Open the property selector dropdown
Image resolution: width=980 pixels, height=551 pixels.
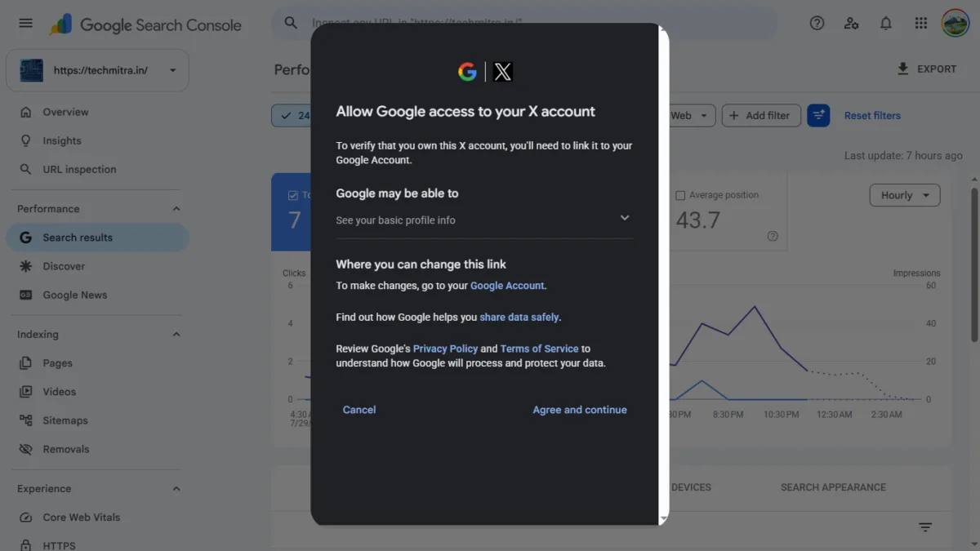[97, 70]
